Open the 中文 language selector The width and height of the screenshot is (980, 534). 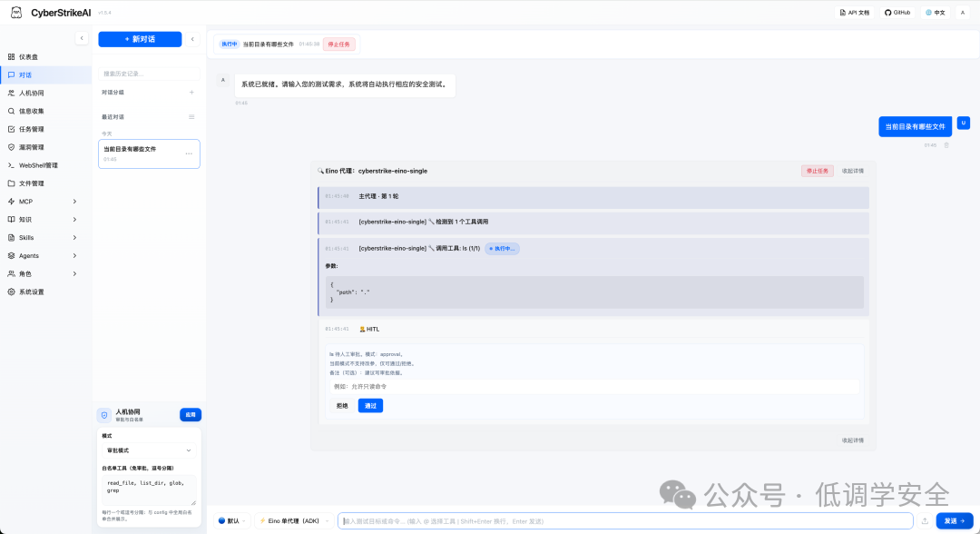pyautogui.click(x=936, y=13)
